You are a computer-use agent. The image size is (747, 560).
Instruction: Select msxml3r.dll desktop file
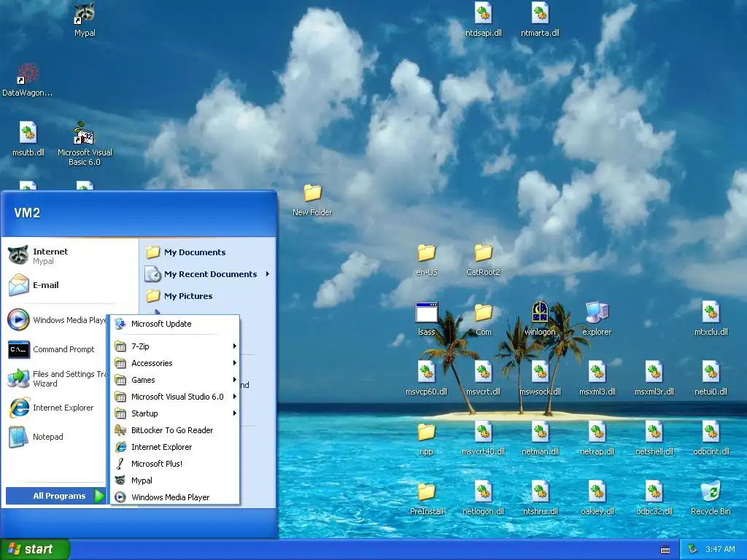(x=654, y=378)
